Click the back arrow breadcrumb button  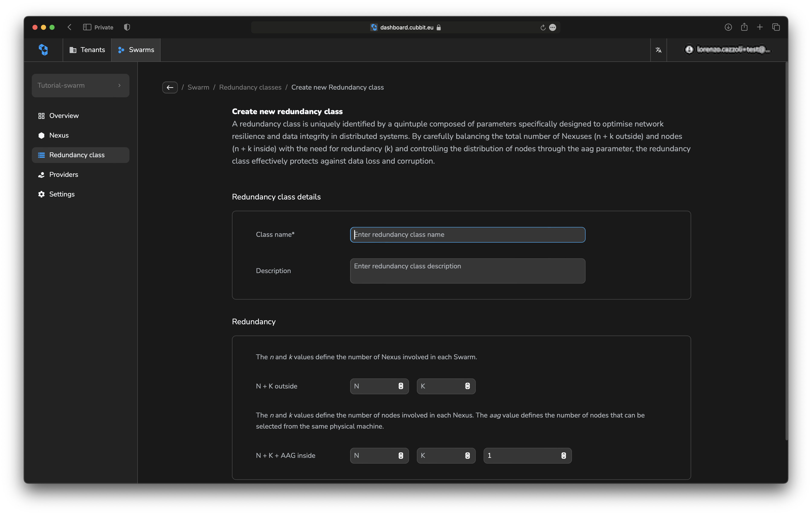[x=170, y=87]
